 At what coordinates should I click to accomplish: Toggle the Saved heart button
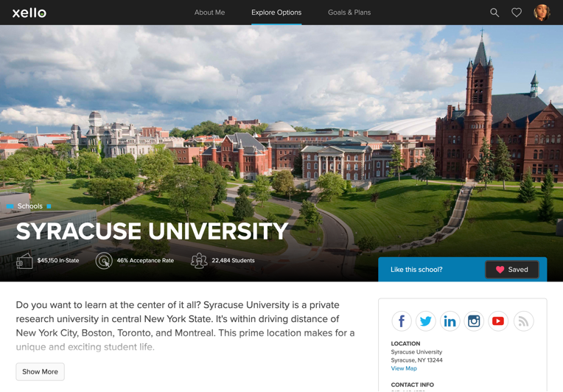[x=512, y=270]
